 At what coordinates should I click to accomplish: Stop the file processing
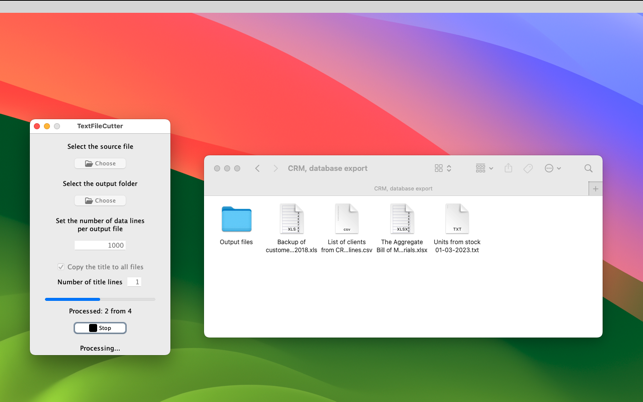tap(100, 328)
